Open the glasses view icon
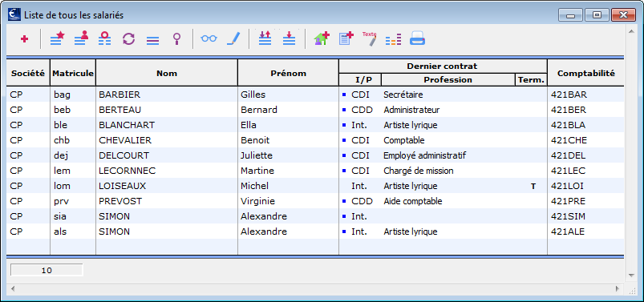644x302 pixels. pyautogui.click(x=209, y=38)
